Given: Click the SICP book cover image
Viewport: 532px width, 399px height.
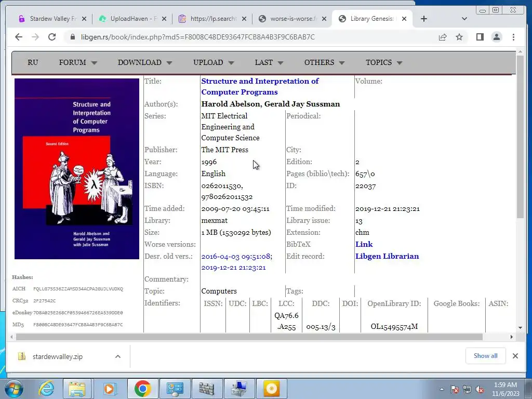Looking at the screenshot, I should [77, 169].
